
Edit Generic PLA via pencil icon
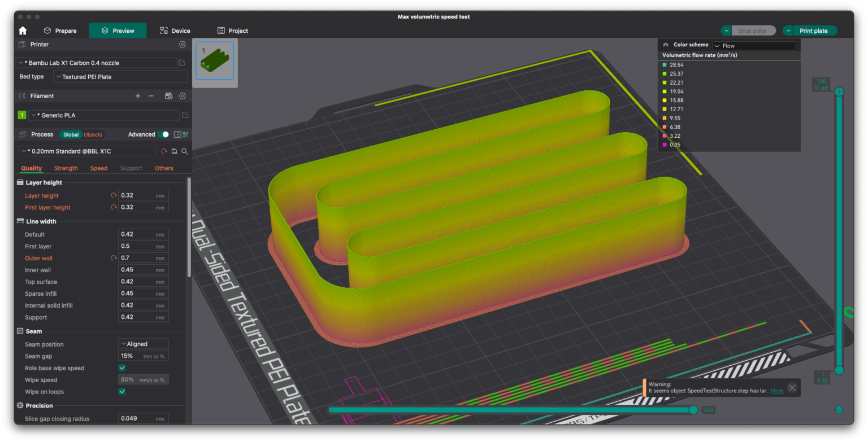pos(185,115)
